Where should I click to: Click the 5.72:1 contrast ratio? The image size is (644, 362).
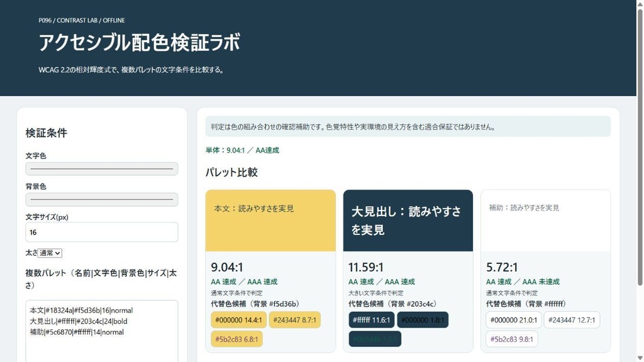coord(502,268)
